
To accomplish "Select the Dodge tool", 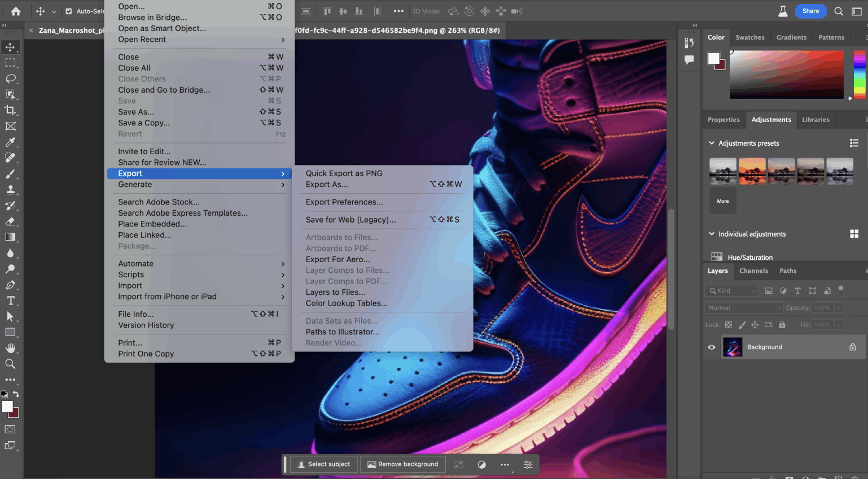I will pos(11,269).
